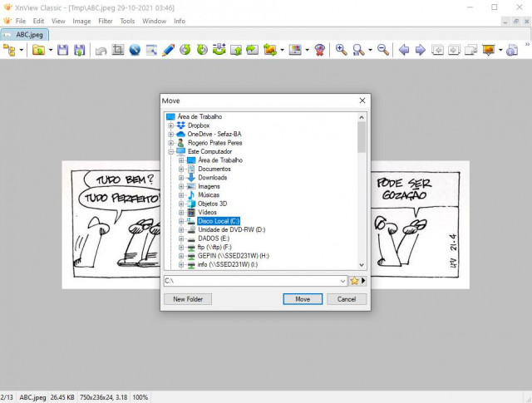Go to previous image with left arrow

[404, 50]
